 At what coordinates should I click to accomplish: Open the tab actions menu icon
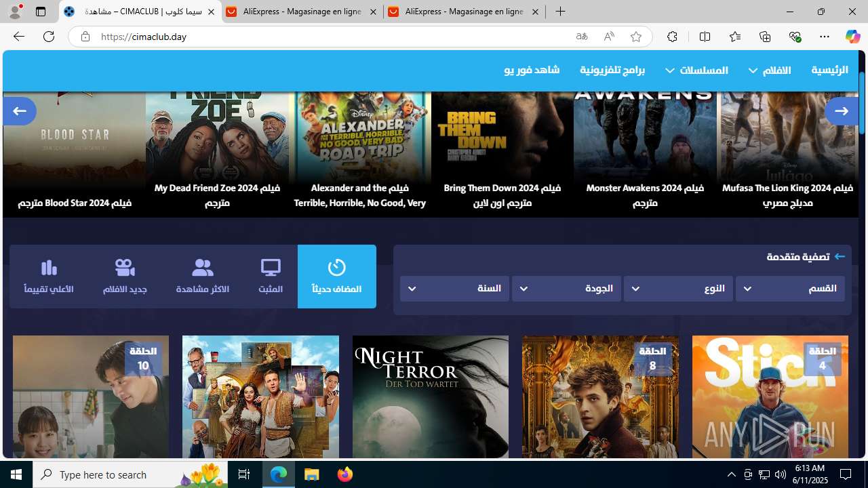coord(41,12)
